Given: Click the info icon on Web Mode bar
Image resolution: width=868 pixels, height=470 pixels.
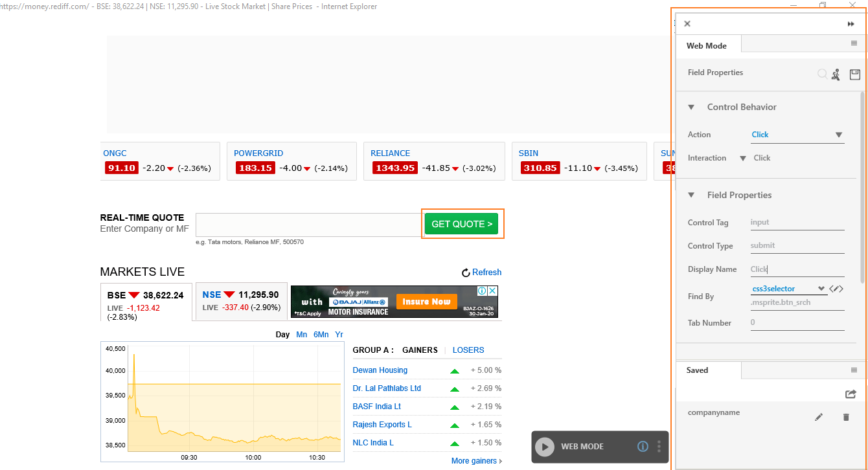Looking at the screenshot, I should [x=643, y=447].
